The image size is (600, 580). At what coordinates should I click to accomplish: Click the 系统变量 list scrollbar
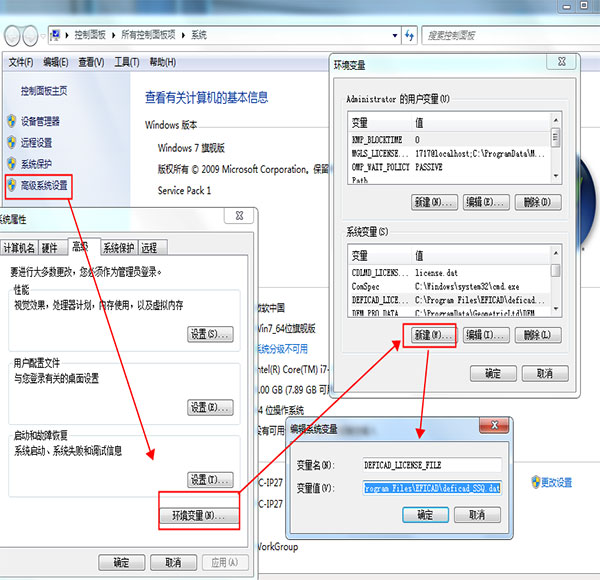click(x=555, y=285)
